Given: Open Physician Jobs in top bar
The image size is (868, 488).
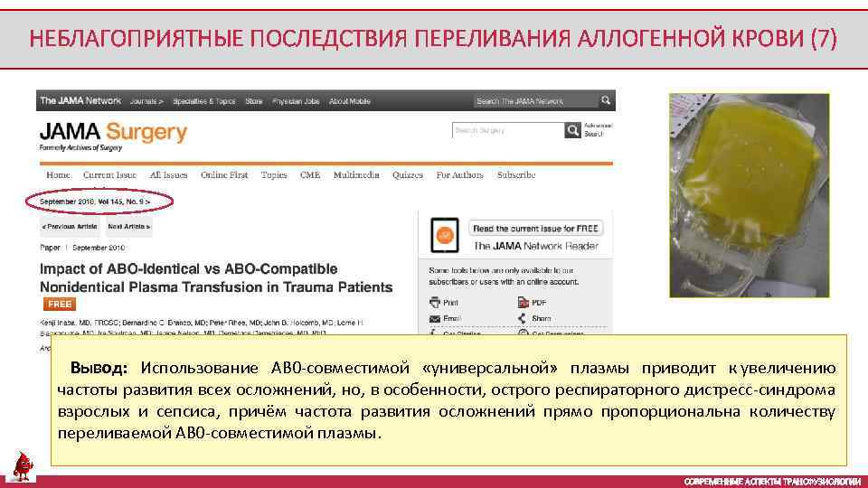Looking at the screenshot, I should (x=296, y=101).
